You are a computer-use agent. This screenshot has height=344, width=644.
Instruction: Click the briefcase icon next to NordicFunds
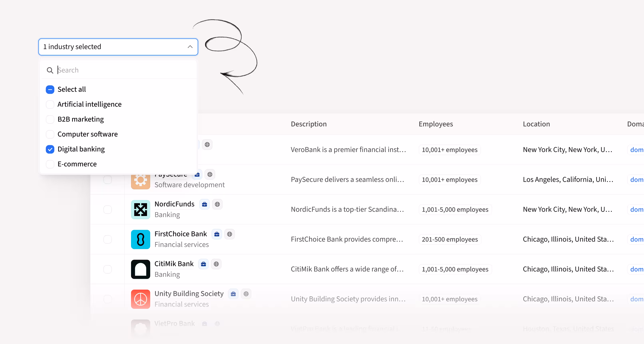coord(205,204)
